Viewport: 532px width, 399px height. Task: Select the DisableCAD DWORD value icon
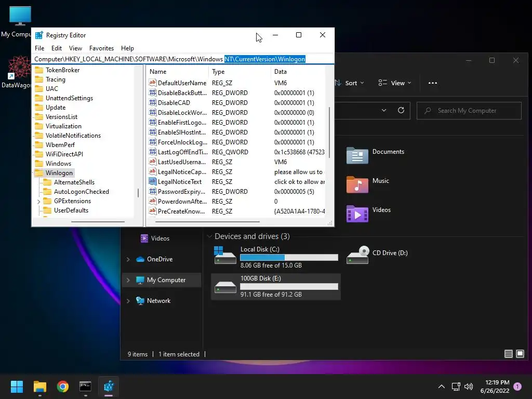tap(153, 102)
